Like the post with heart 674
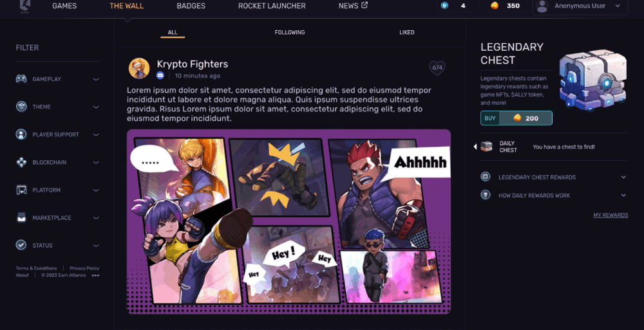This screenshot has height=330, width=644. pos(437,68)
